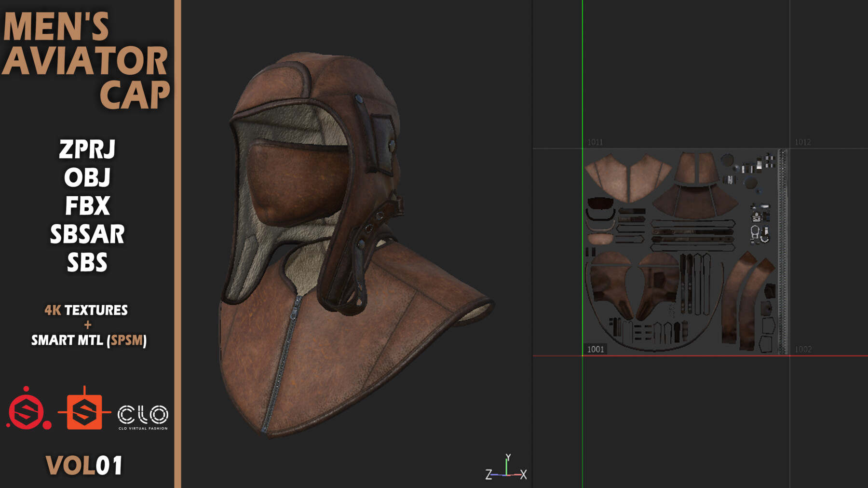Open the CLO Virtual Fashion logo
The width and height of the screenshot is (868, 488).
pyautogui.click(x=144, y=415)
